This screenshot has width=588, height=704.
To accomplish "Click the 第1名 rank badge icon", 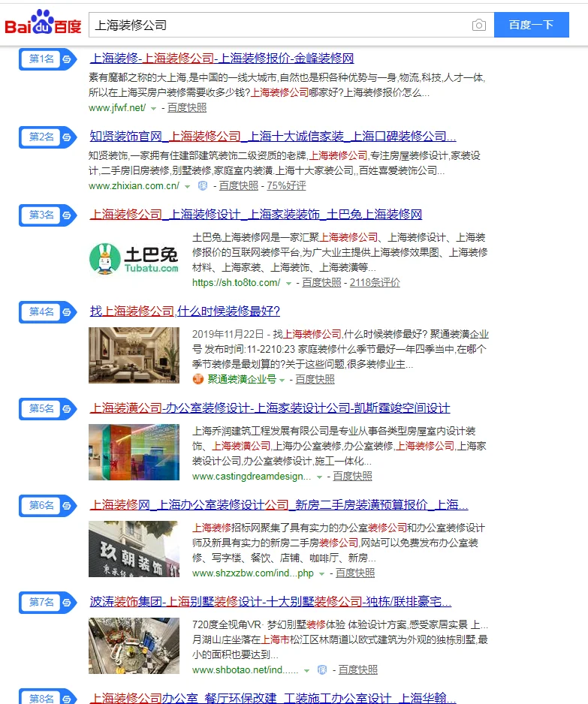I will 47,59.
